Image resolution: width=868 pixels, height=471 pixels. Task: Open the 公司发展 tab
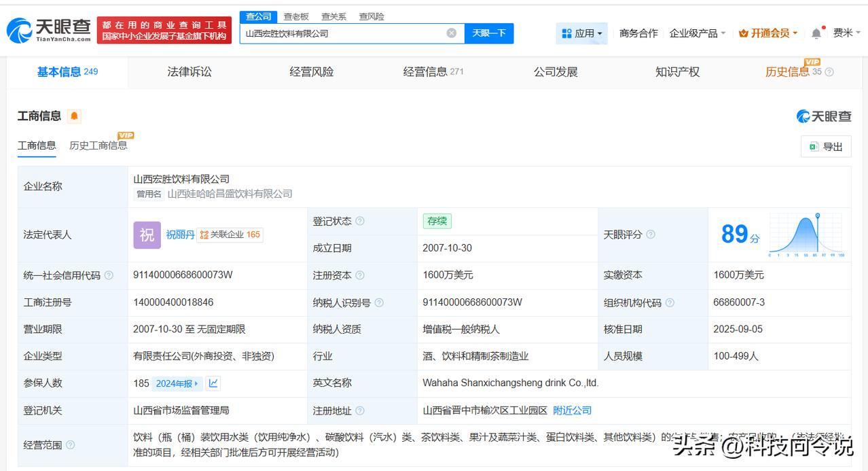coord(556,71)
